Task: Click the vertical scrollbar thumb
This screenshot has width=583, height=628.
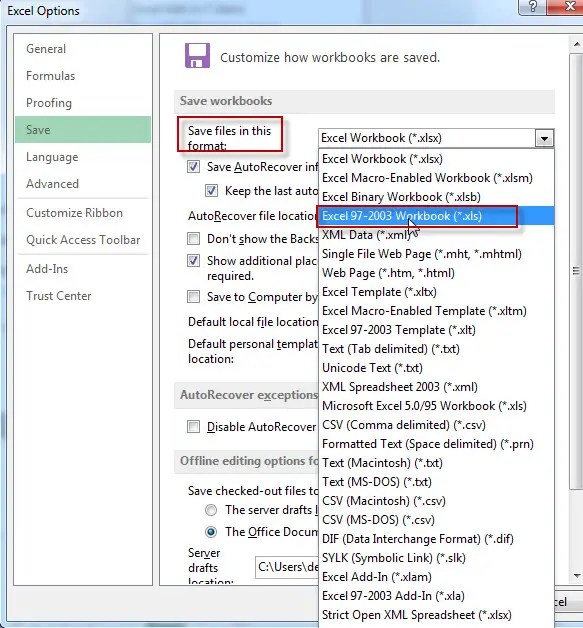Action: pos(576,271)
